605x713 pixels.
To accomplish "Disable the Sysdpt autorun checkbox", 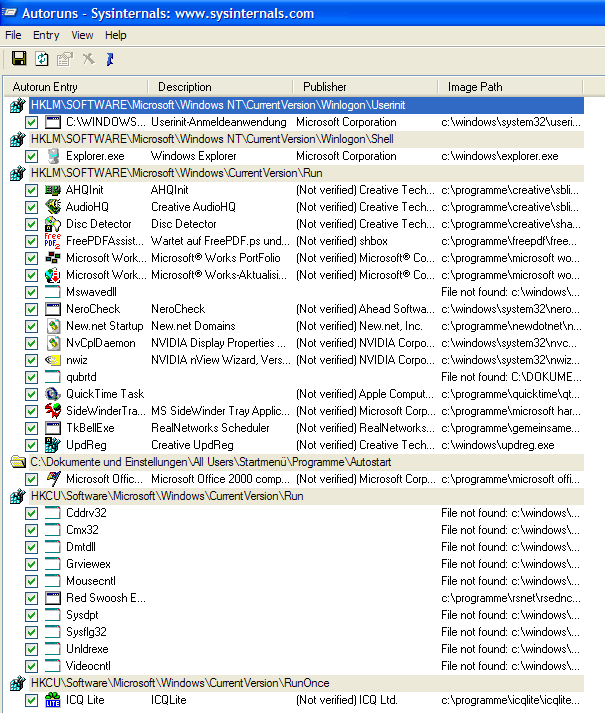I will (31, 615).
